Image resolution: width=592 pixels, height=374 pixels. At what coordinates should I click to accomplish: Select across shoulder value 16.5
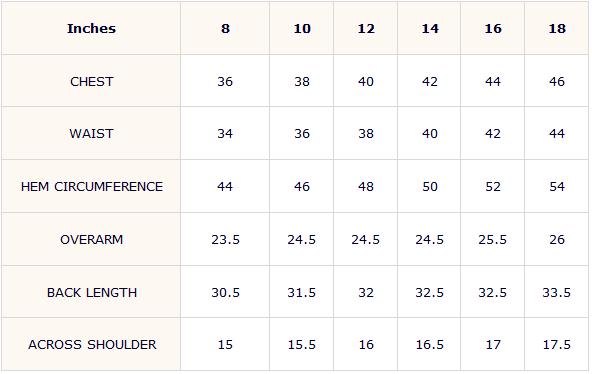coord(430,345)
